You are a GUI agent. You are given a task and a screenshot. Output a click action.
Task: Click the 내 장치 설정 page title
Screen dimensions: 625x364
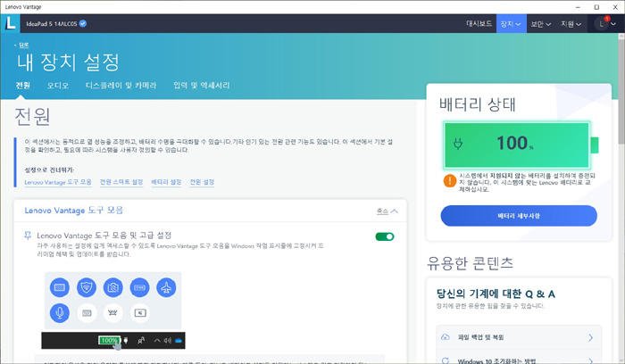coord(68,62)
